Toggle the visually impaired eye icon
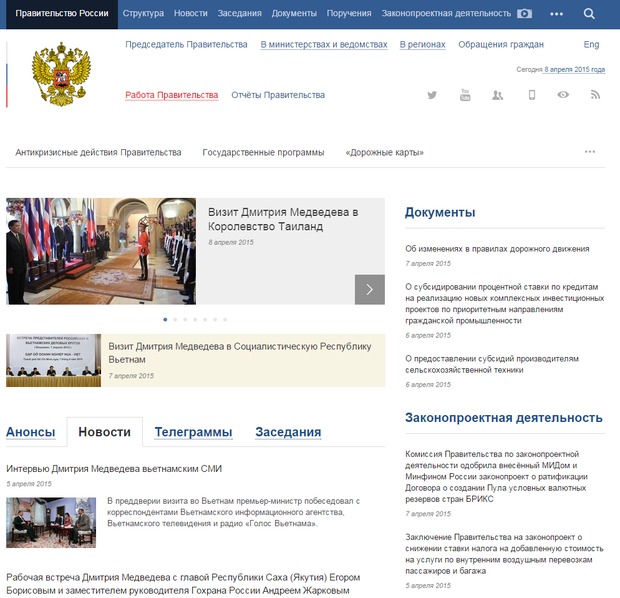The width and height of the screenshot is (620, 598). 563,95
